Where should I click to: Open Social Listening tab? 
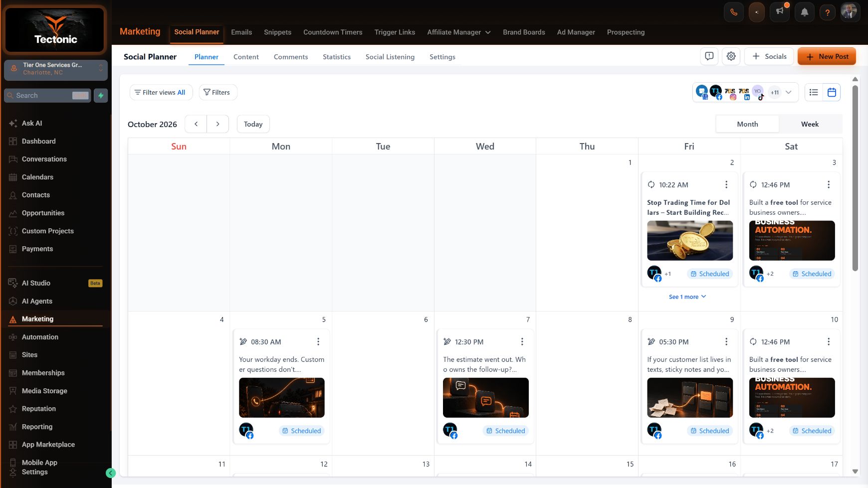pos(390,57)
